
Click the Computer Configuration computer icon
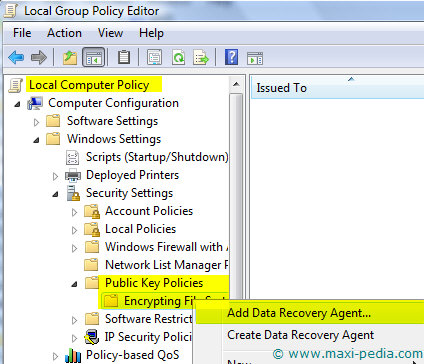pyautogui.click(x=35, y=103)
